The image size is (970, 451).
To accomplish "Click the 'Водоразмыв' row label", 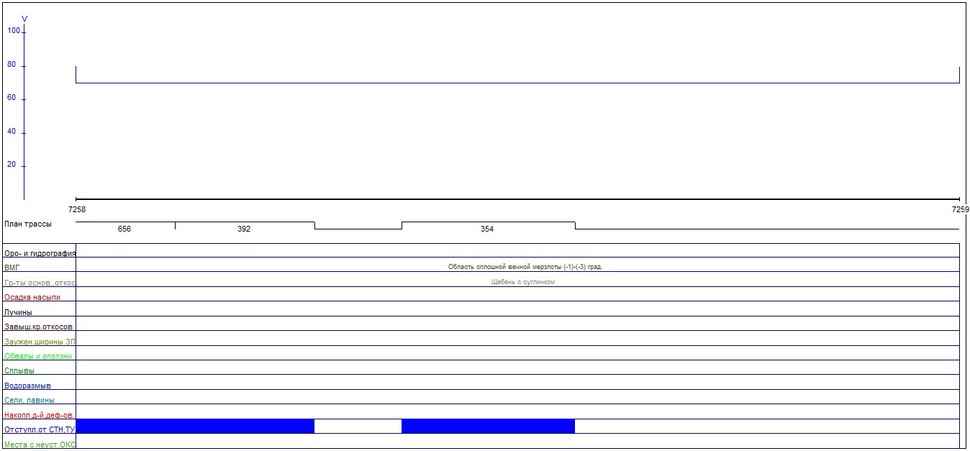I will click(x=27, y=385).
